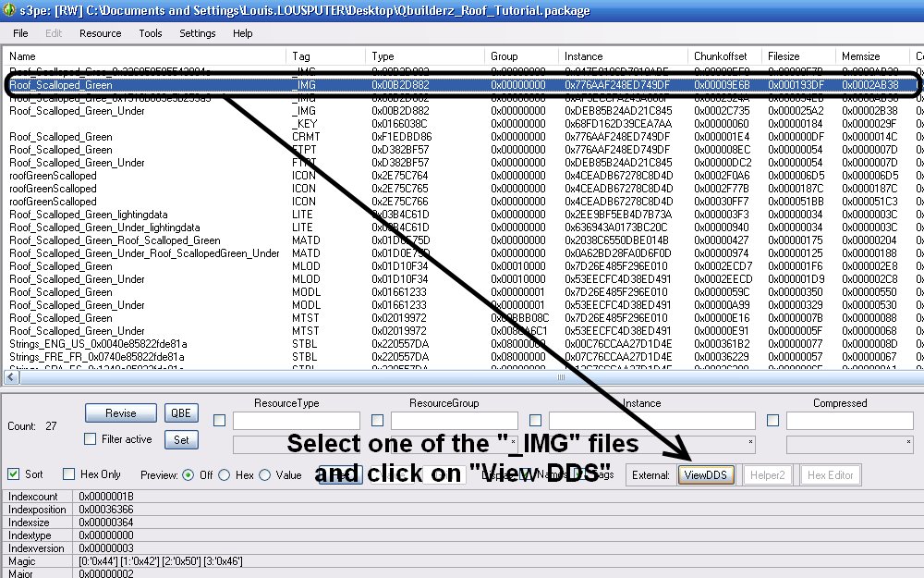Enable the Filter active checkbox
The height and width of the screenshot is (578, 924).
91,439
